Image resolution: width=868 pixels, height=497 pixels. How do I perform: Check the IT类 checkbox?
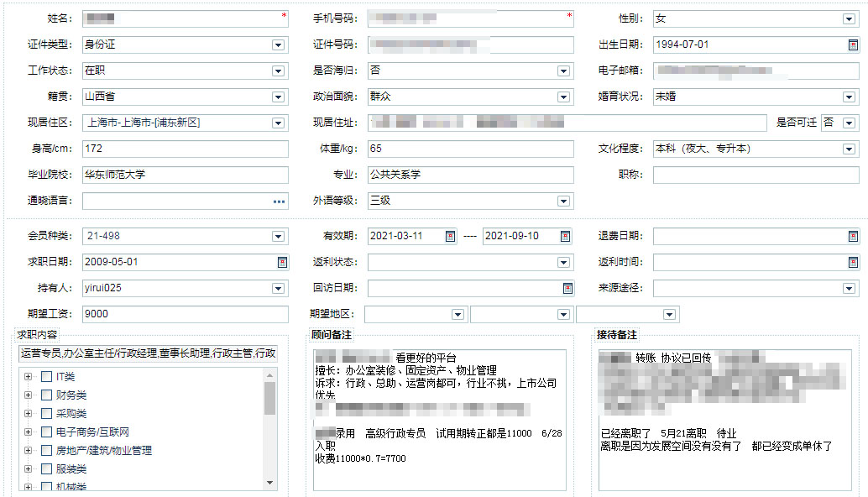pyautogui.click(x=46, y=377)
